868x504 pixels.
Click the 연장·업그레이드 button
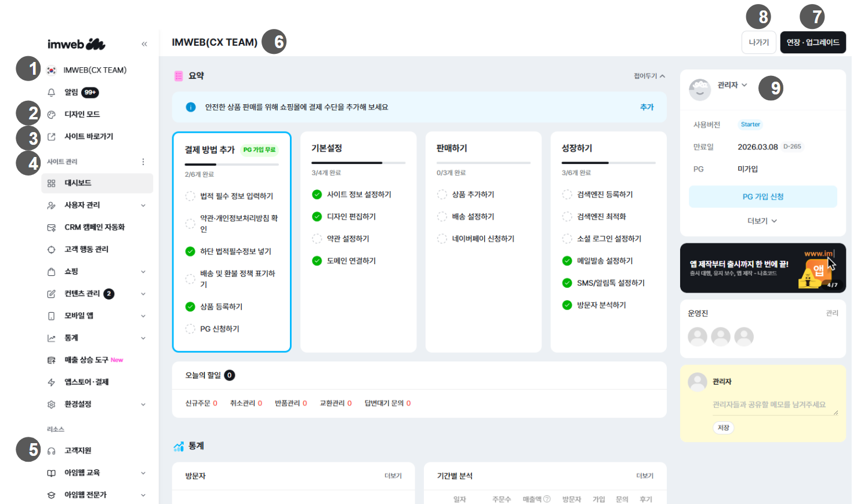tap(813, 42)
